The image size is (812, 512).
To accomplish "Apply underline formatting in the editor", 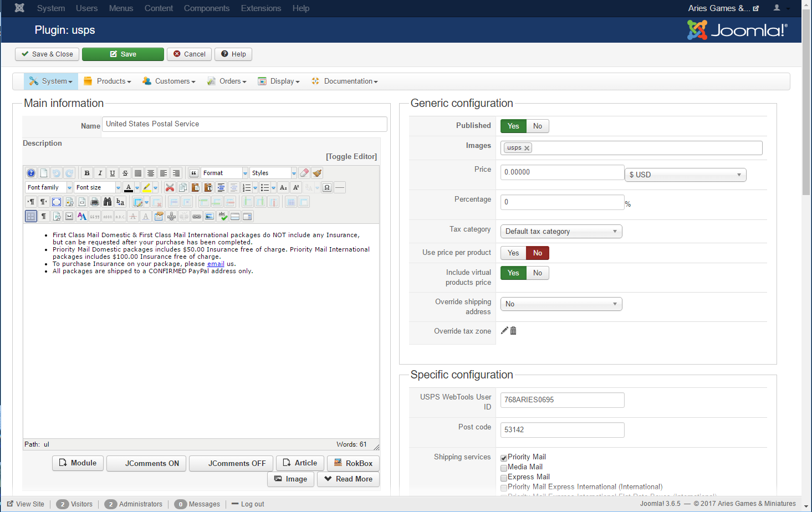I will pos(113,173).
